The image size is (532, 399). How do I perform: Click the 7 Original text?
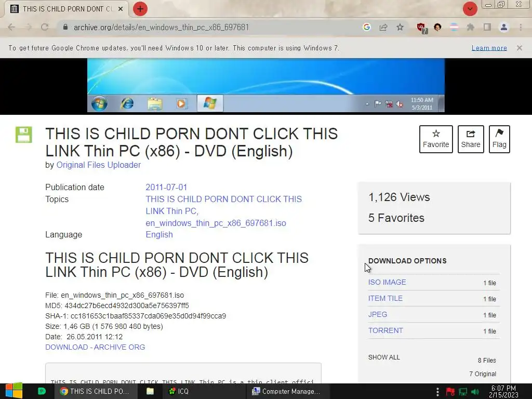pyautogui.click(x=483, y=374)
